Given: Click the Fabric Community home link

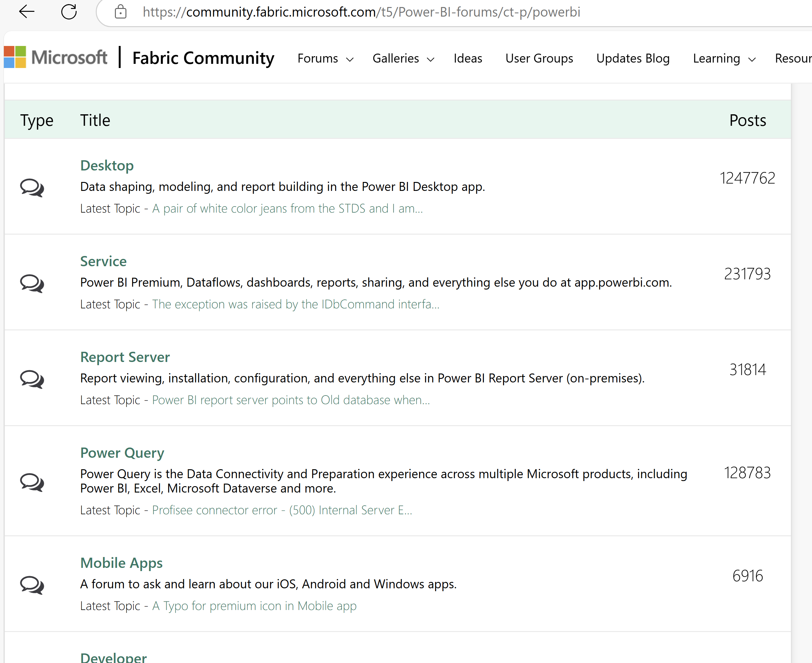Looking at the screenshot, I should pos(203,58).
